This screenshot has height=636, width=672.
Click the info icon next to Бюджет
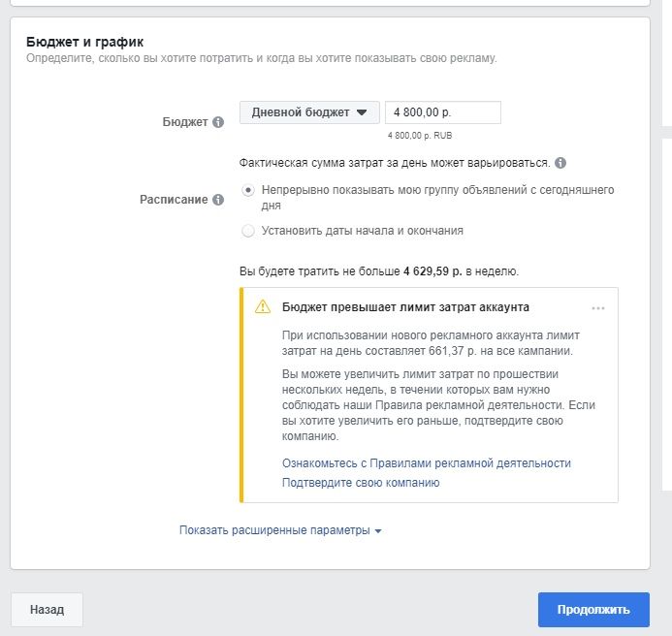(218, 122)
